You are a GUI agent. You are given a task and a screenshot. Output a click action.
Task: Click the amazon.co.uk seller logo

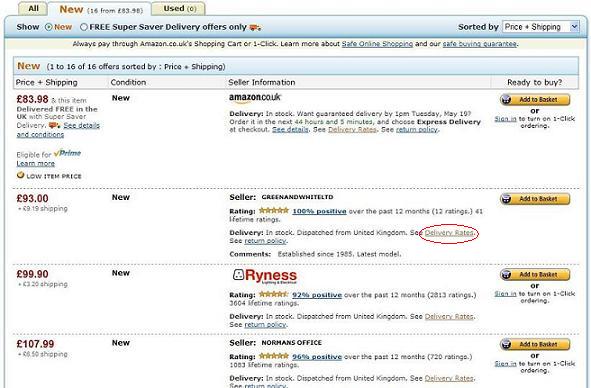click(255, 98)
